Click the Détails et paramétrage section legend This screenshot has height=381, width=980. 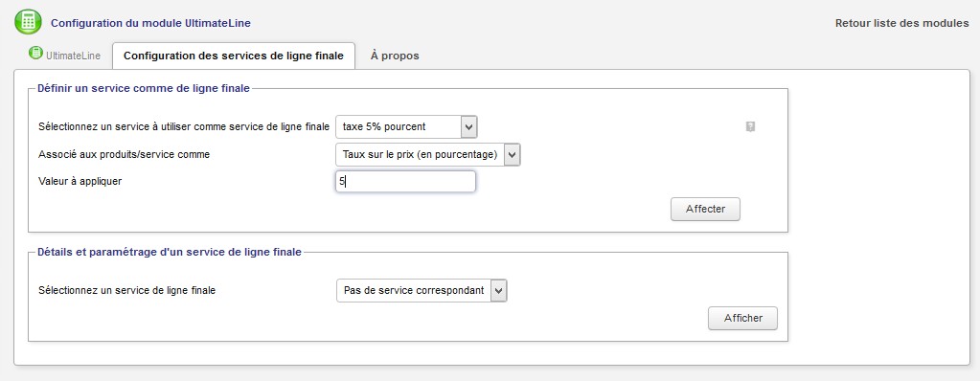tap(170, 253)
